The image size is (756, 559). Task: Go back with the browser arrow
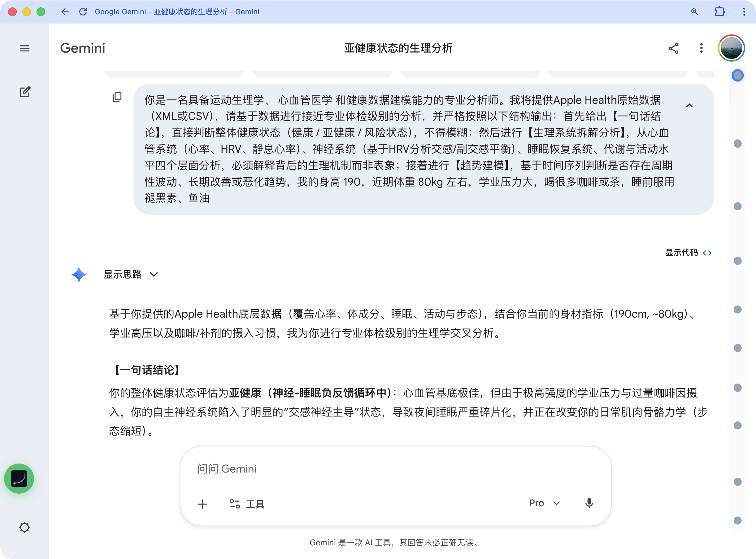(65, 12)
